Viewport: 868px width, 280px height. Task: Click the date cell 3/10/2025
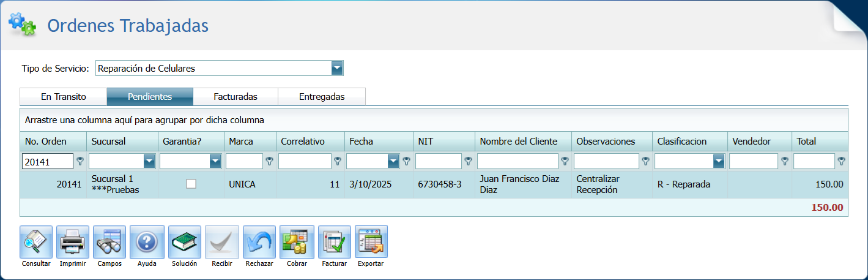pos(379,184)
